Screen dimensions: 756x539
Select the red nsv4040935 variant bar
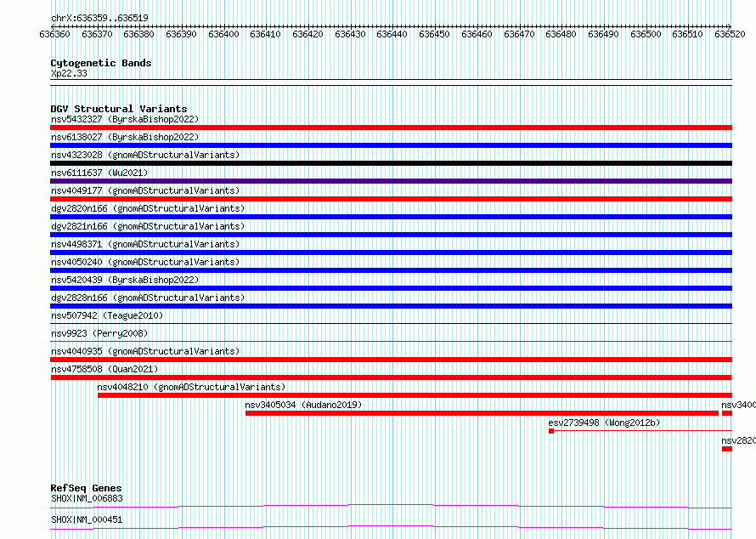pyautogui.click(x=391, y=360)
